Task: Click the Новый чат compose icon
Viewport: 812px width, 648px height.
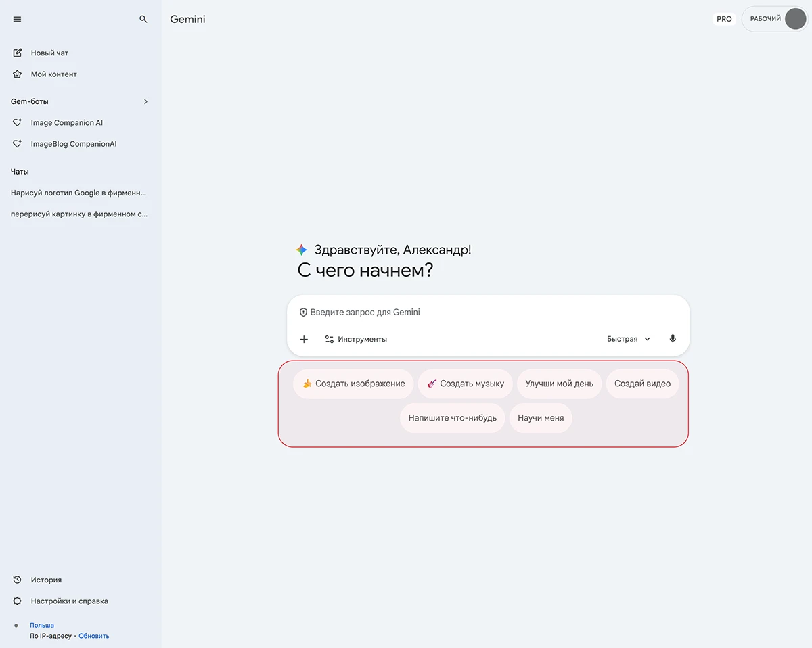Action: 18,53
